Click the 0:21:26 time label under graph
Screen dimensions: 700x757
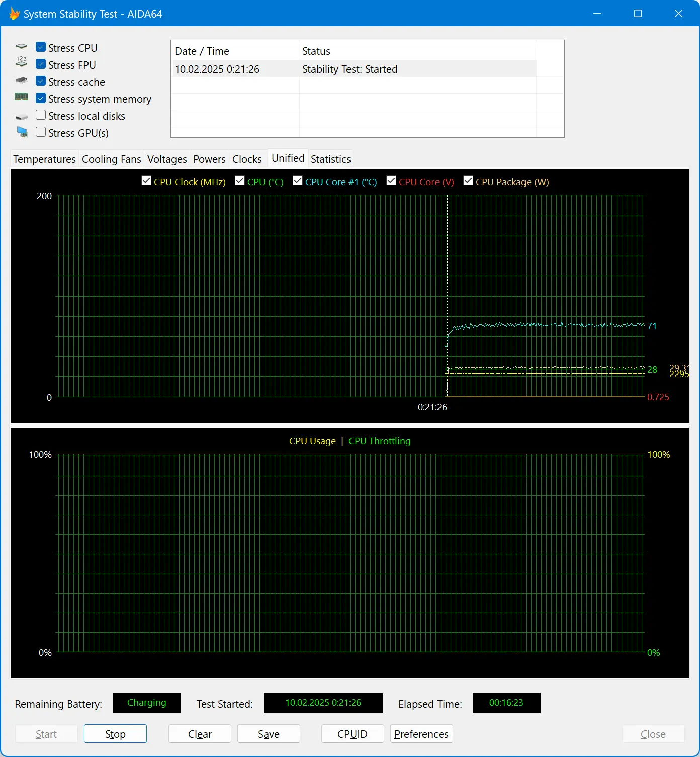coord(432,407)
